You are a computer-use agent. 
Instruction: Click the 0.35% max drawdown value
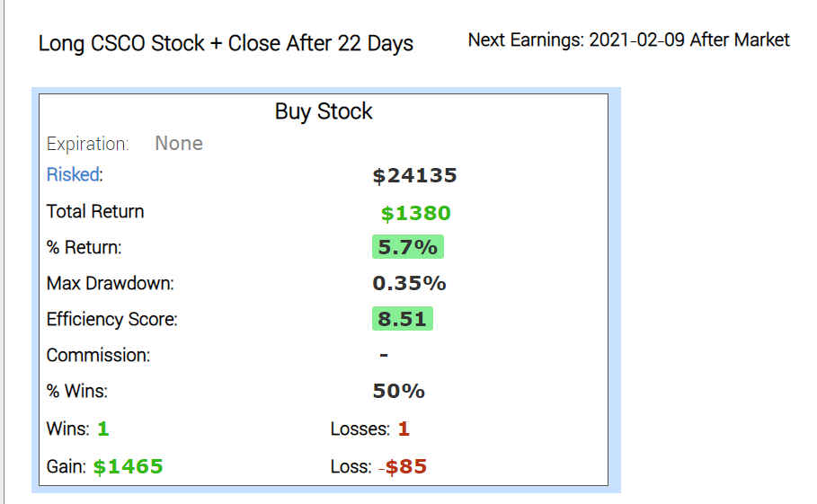(x=409, y=284)
